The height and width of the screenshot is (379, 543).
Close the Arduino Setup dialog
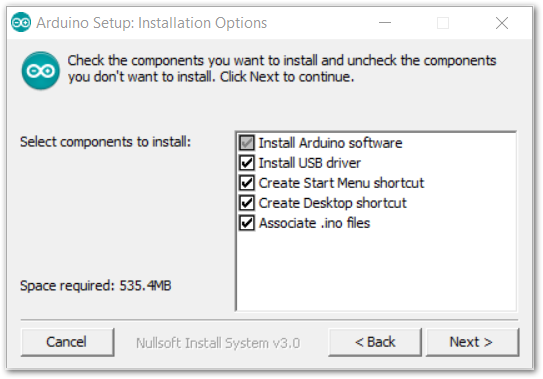[502, 23]
